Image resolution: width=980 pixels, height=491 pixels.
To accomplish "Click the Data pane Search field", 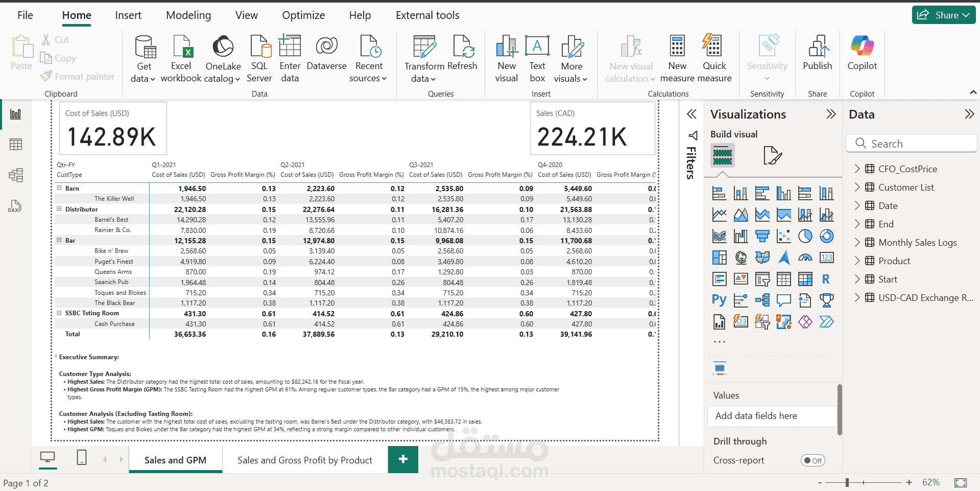I will click(911, 144).
